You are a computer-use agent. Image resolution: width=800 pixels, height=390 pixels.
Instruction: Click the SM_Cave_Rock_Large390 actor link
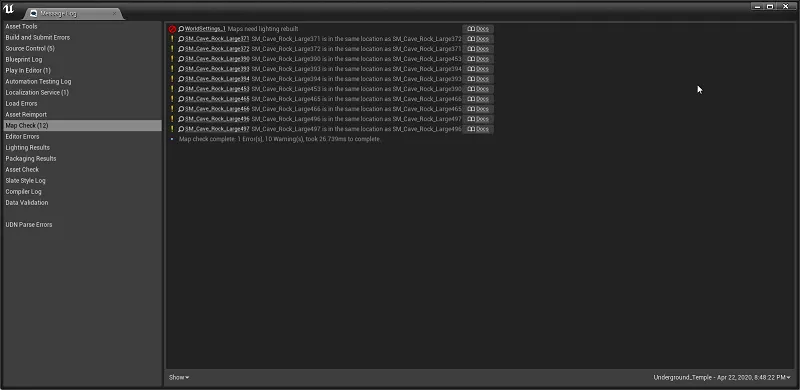[217, 59]
